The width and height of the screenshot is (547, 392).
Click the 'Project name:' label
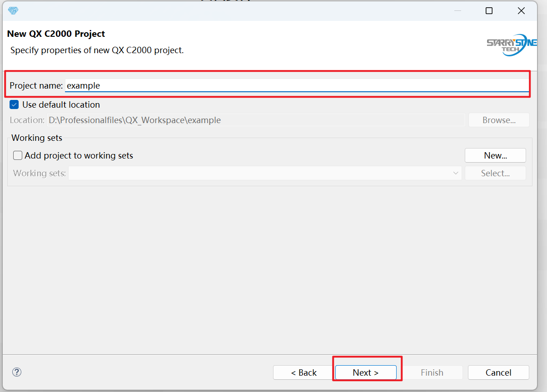coord(36,85)
